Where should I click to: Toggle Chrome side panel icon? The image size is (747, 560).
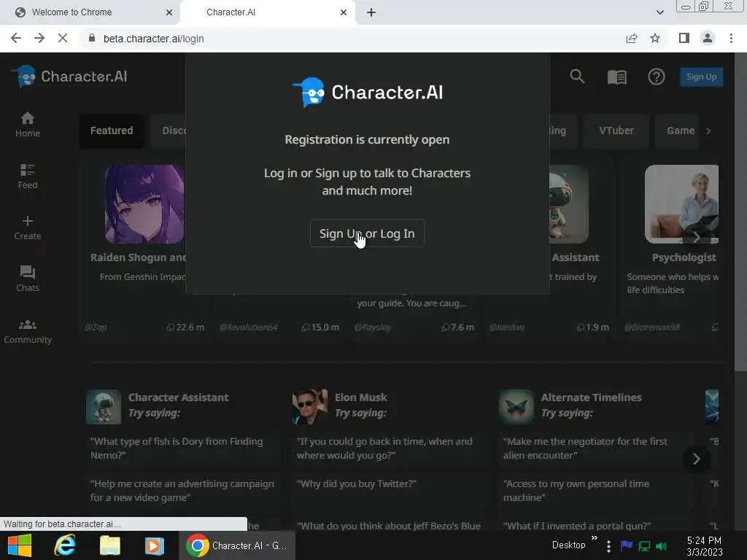click(684, 38)
